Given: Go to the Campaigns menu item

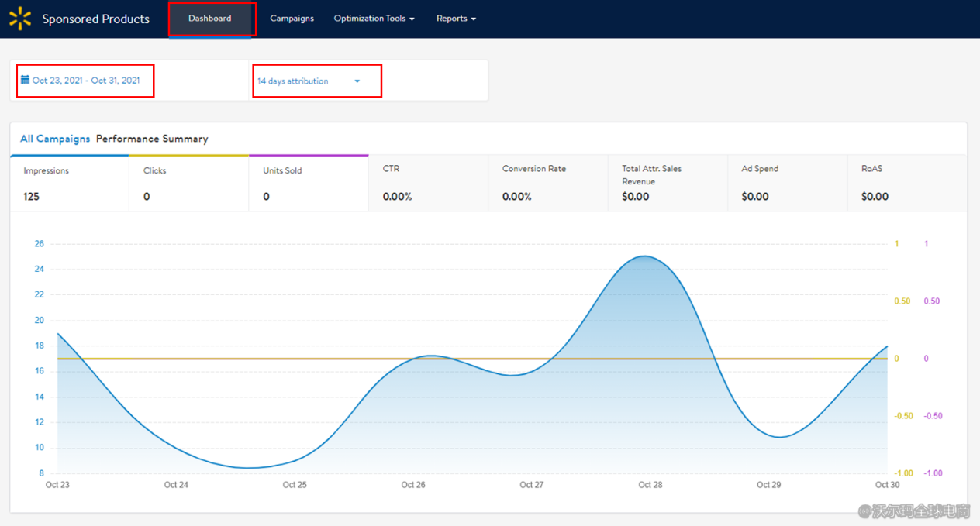Looking at the screenshot, I should point(292,19).
